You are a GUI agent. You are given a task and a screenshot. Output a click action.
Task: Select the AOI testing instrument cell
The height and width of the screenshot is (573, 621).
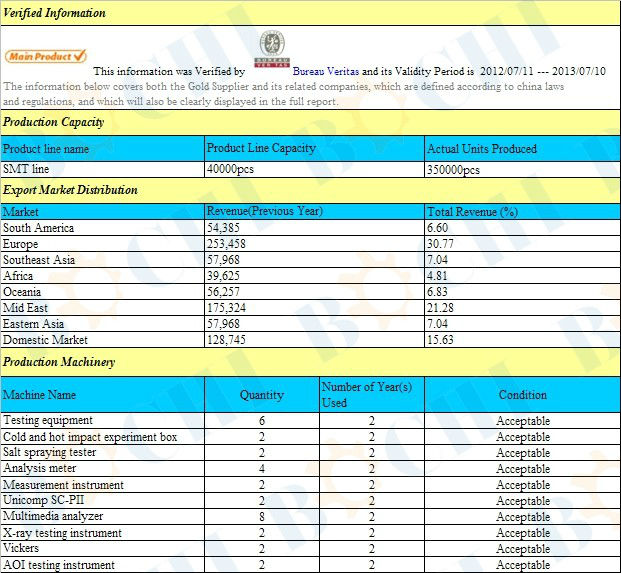(103, 565)
